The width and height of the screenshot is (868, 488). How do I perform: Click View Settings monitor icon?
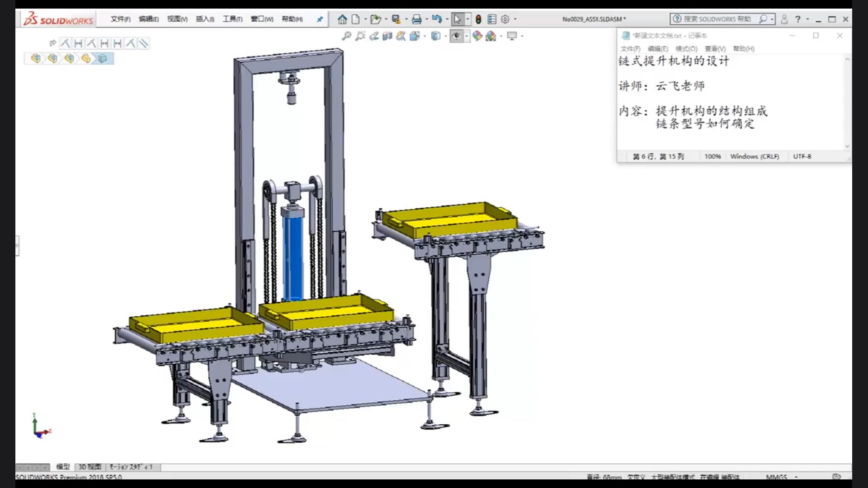click(x=512, y=36)
